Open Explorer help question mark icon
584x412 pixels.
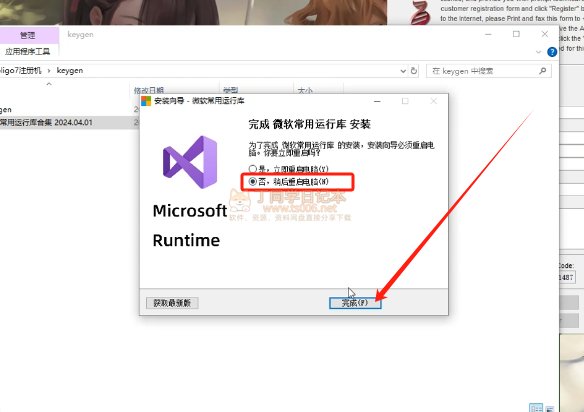coord(552,52)
